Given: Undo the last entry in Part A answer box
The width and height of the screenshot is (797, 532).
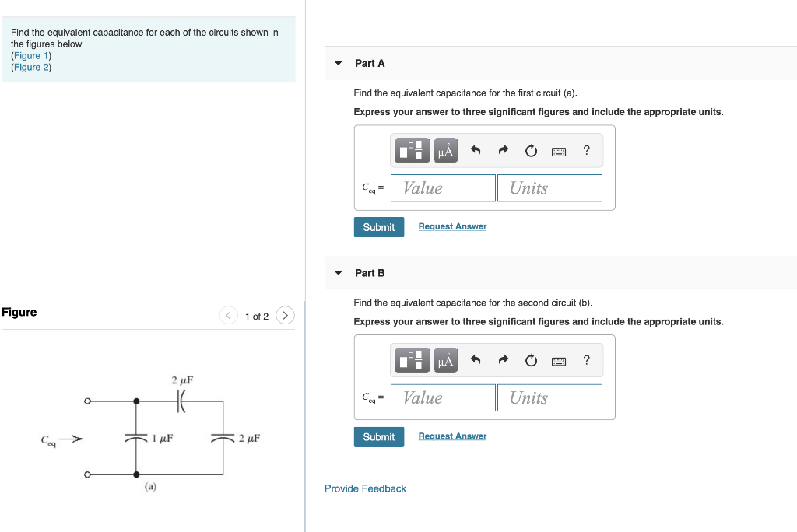Looking at the screenshot, I should (476, 150).
